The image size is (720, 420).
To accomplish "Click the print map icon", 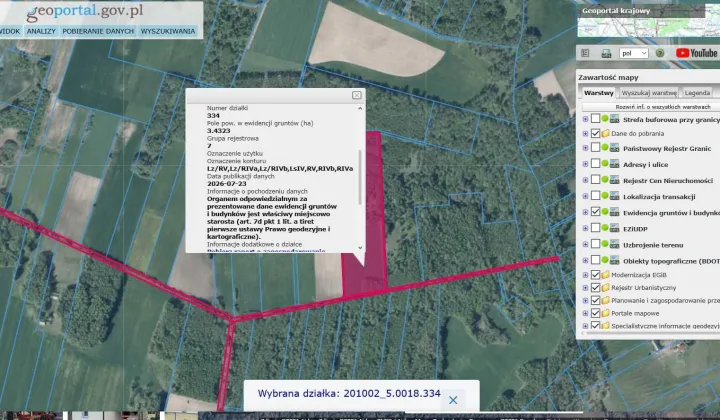I will (x=606, y=54).
